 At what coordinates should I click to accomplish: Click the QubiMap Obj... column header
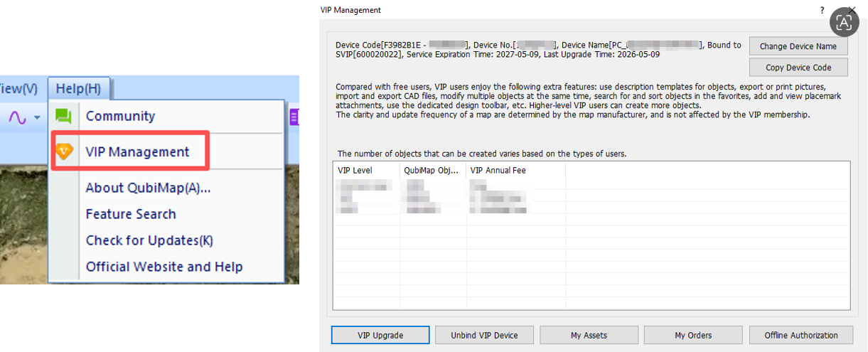tap(433, 170)
